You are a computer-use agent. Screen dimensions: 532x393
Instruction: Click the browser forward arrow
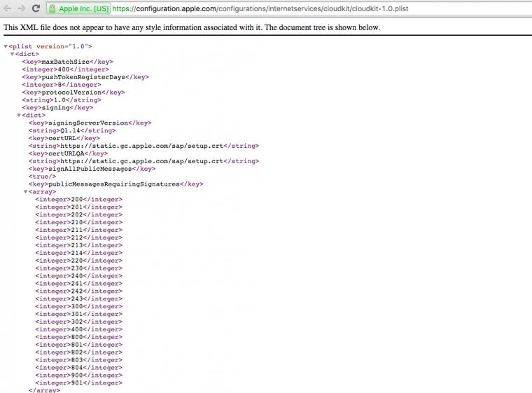point(22,8)
